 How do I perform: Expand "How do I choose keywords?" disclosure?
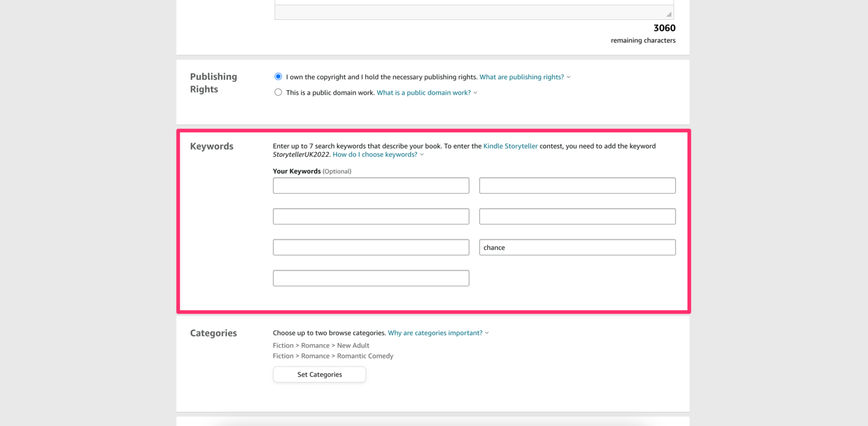coord(422,154)
